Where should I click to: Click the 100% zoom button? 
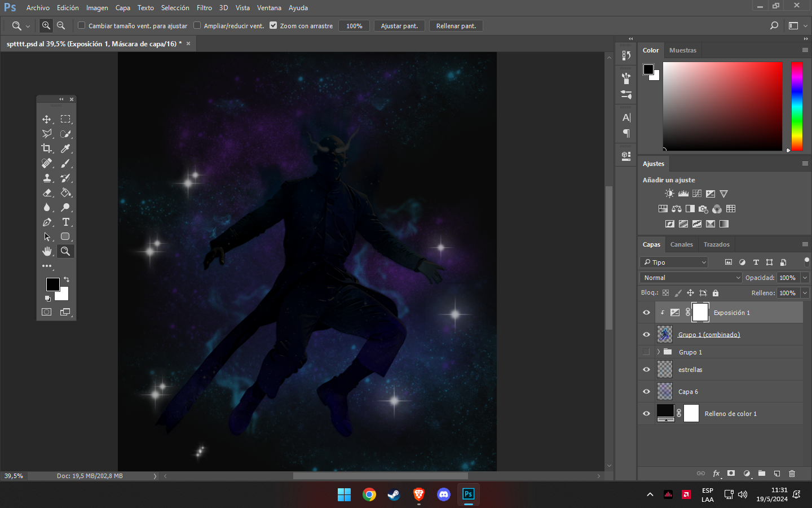pos(354,26)
